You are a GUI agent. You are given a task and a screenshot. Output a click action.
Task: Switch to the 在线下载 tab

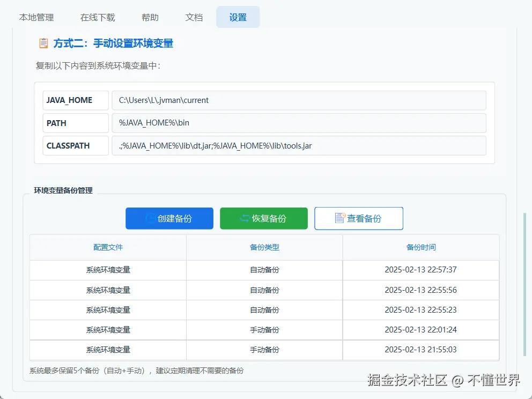pos(98,17)
